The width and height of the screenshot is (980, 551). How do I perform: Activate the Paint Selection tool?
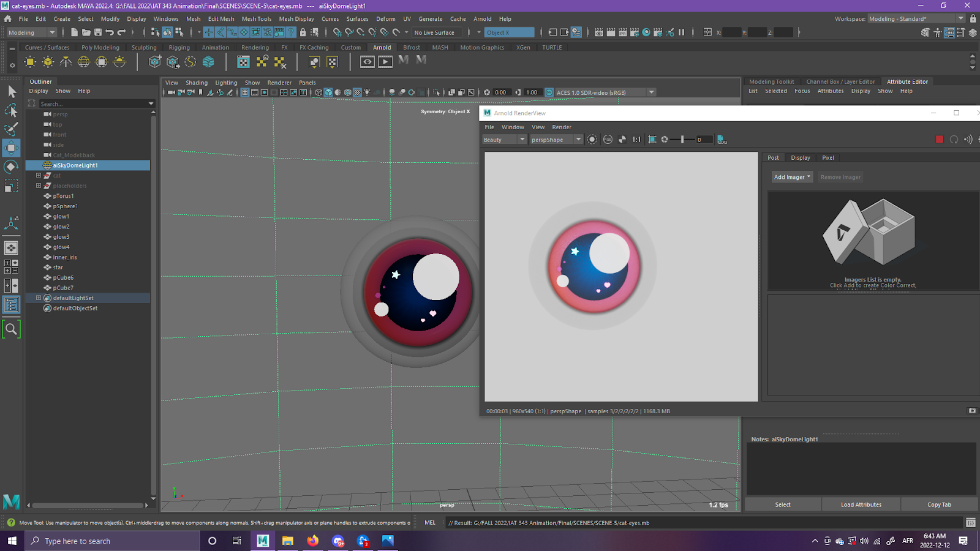tap(11, 129)
